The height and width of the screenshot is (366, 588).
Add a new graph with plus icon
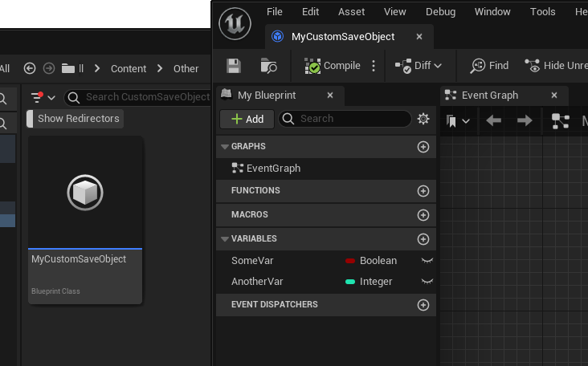(423, 147)
